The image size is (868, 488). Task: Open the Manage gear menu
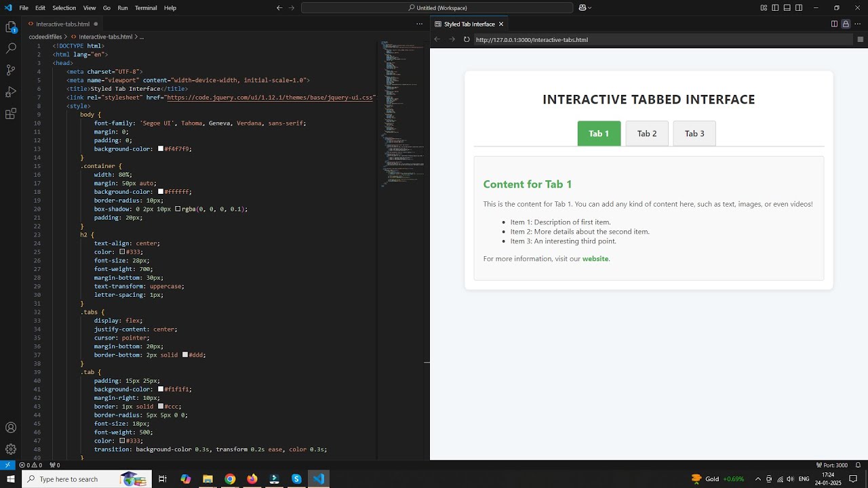11,449
